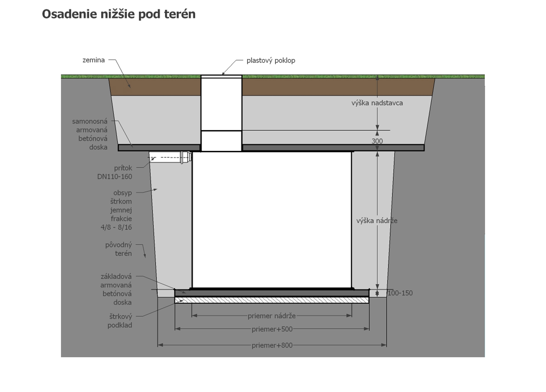
Task: Click the inlet pipe drawing
Action: coord(170,158)
